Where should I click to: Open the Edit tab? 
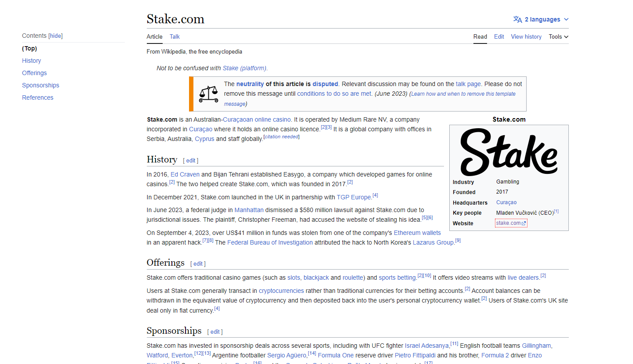(499, 37)
